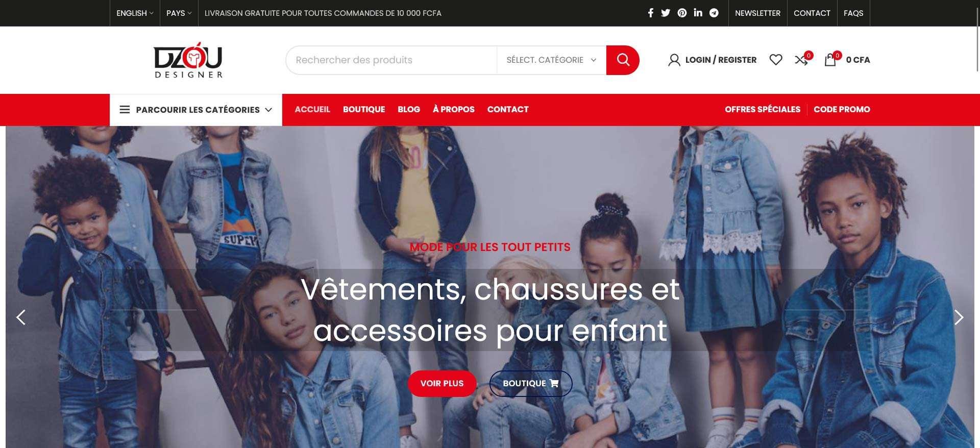
Task: Go to the BOUTIQUE menu item
Action: pyautogui.click(x=364, y=109)
